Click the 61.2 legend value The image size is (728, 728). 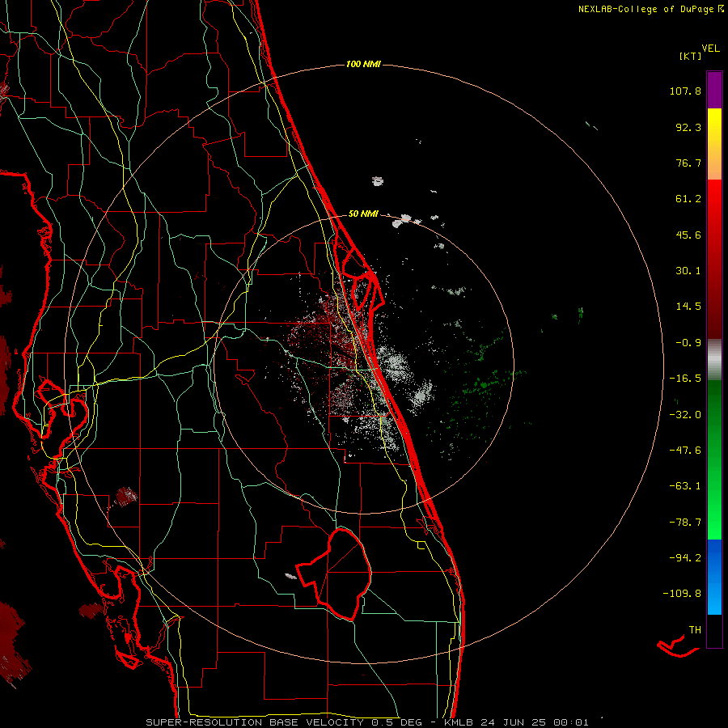click(688, 199)
